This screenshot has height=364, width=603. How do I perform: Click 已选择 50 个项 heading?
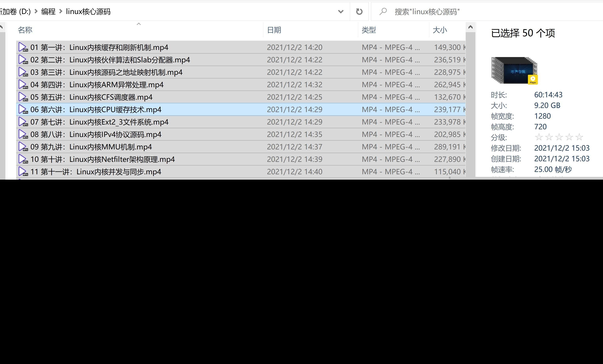(523, 33)
